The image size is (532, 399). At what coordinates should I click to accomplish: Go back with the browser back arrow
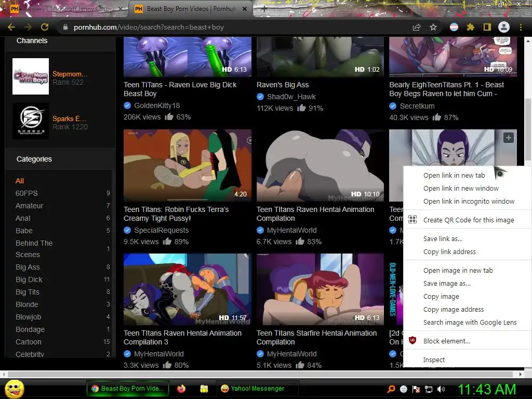point(11,27)
